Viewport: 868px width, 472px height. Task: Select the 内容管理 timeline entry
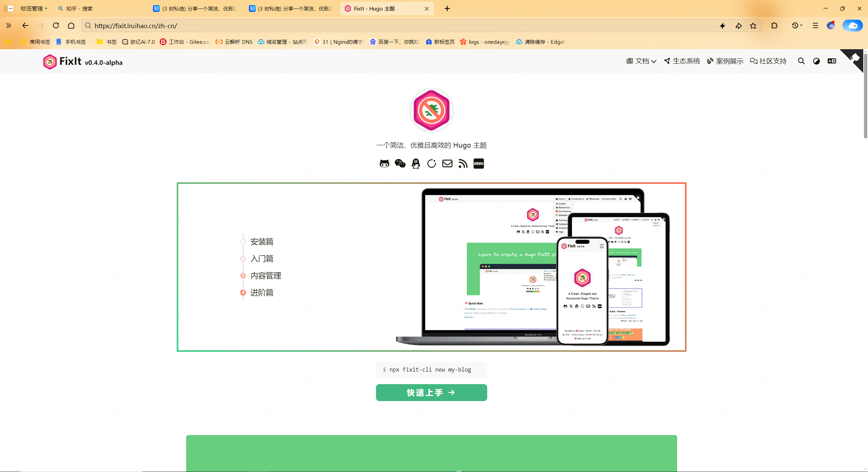266,276
